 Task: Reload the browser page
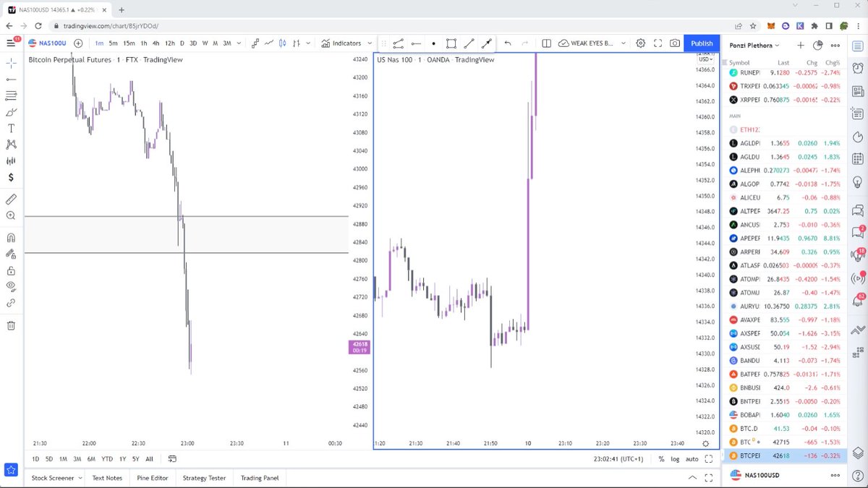click(x=40, y=26)
